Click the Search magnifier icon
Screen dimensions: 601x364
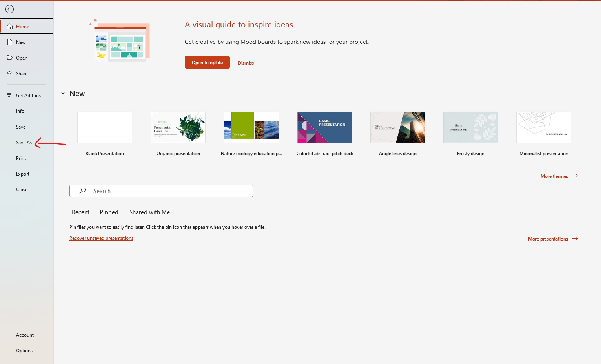click(82, 191)
